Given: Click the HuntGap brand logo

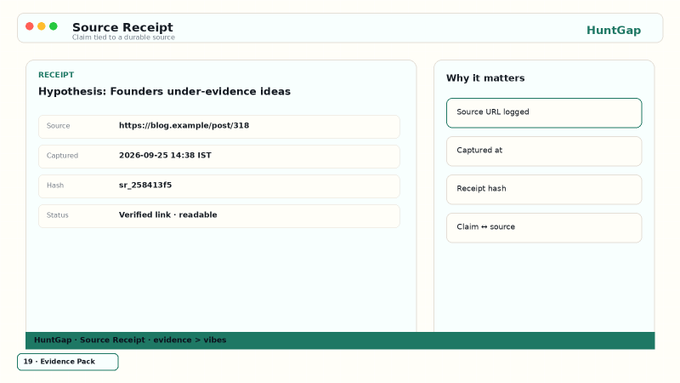Looking at the screenshot, I should (613, 30).
